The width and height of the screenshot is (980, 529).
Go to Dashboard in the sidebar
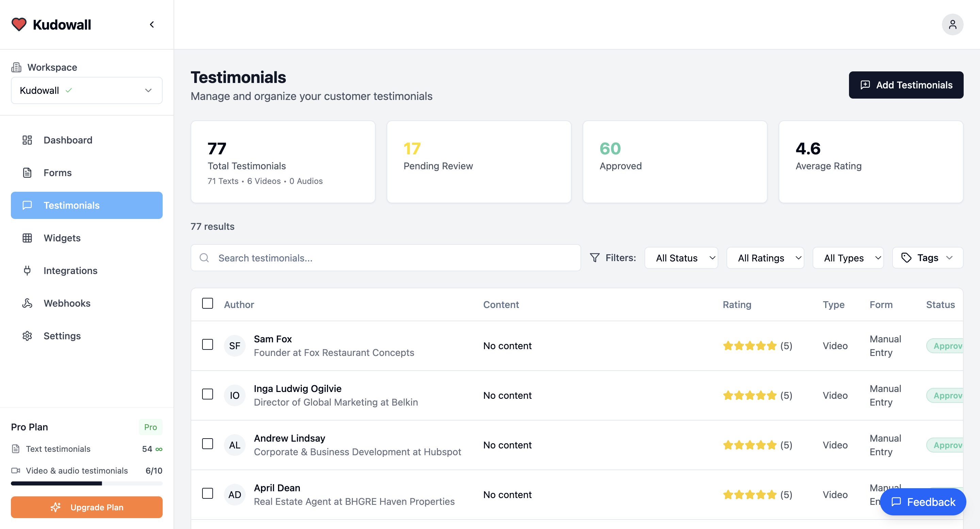pyautogui.click(x=87, y=140)
